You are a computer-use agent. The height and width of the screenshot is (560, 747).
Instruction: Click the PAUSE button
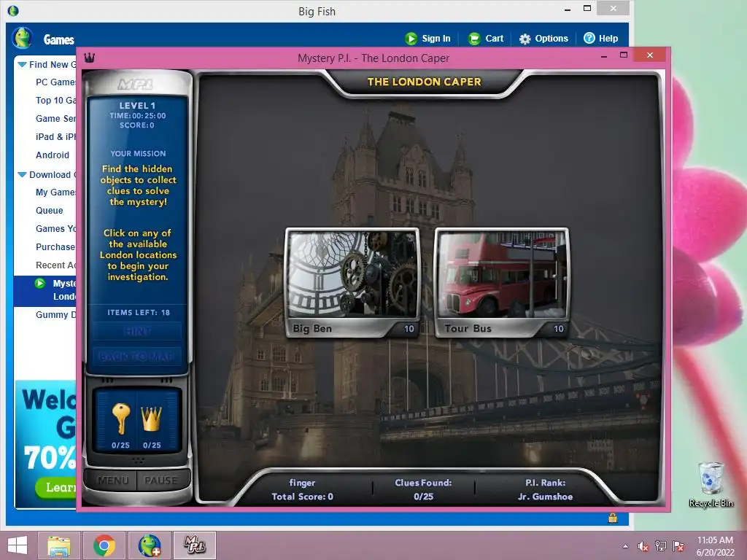161,481
